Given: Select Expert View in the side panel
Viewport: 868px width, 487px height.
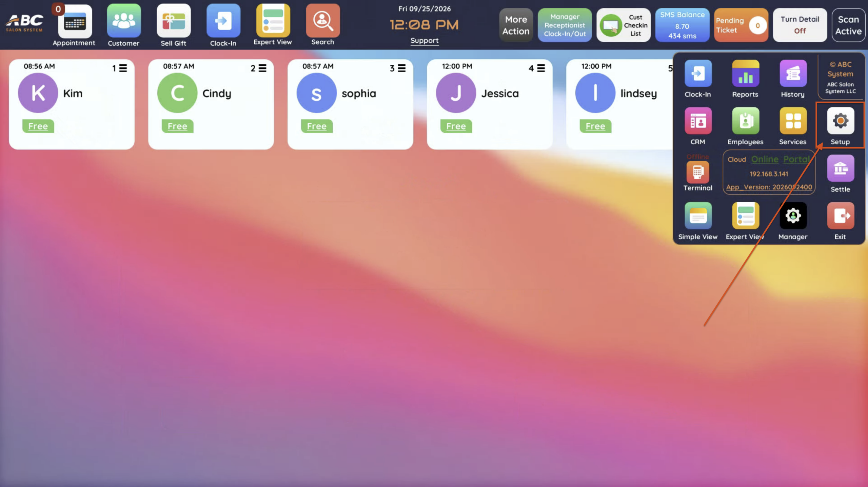Looking at the screenshot, I should pos(745,216).
